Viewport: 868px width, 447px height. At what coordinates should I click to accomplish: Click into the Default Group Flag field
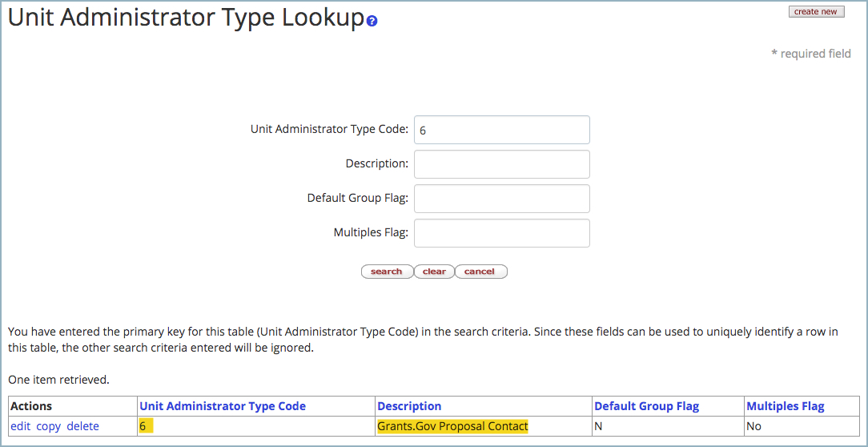[x=501, y=199]
